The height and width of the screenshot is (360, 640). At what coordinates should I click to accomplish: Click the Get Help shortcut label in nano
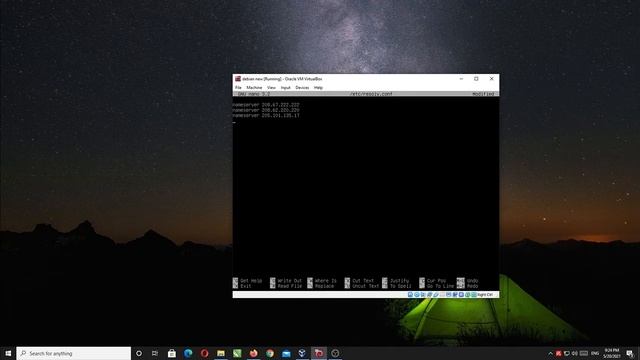click(x=251, y=281)
